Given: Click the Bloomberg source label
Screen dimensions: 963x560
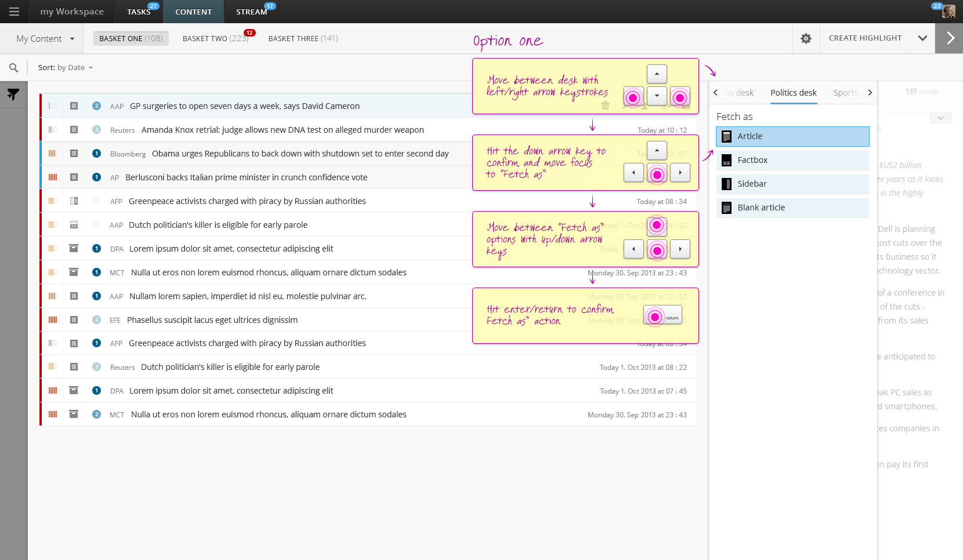Looking at the screenshot, I should tap(128, 154).
